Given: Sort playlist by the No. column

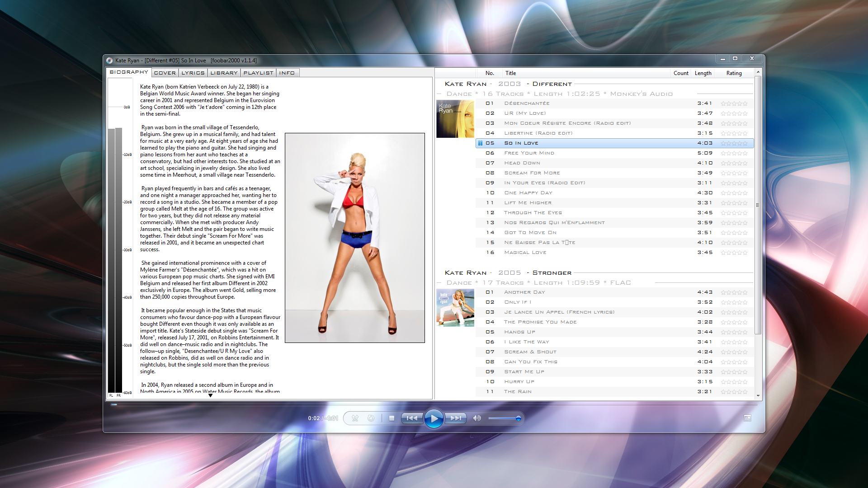Looking at the screenshot, I should coord(490,73).
